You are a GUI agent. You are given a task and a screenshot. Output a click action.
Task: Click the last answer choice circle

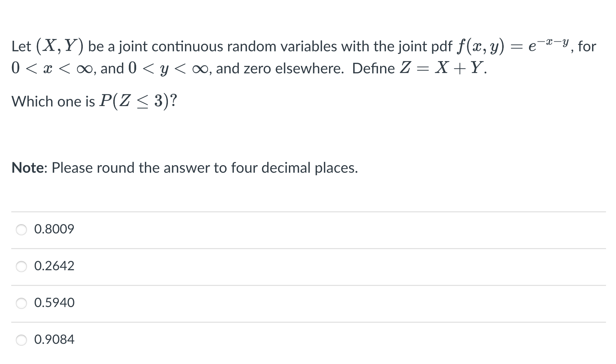click(x=21, y=340)
